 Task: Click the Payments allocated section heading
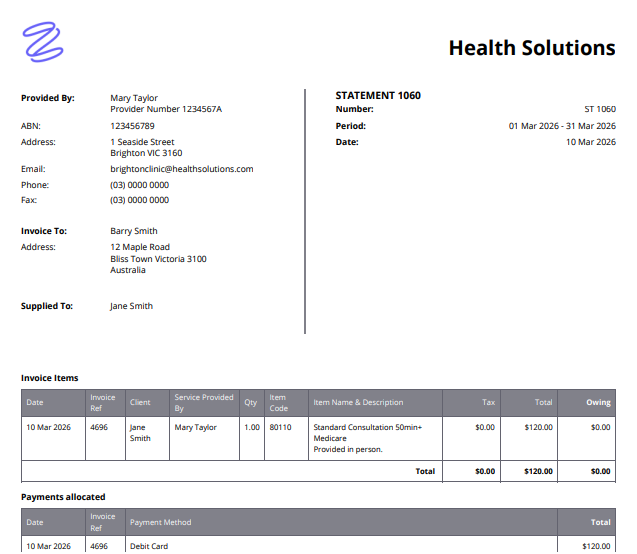coord(63,496)
